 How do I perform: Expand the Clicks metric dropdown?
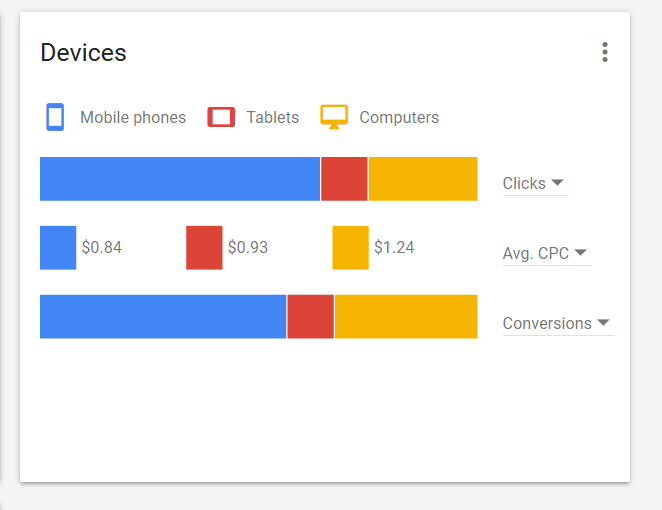[535, 184]
